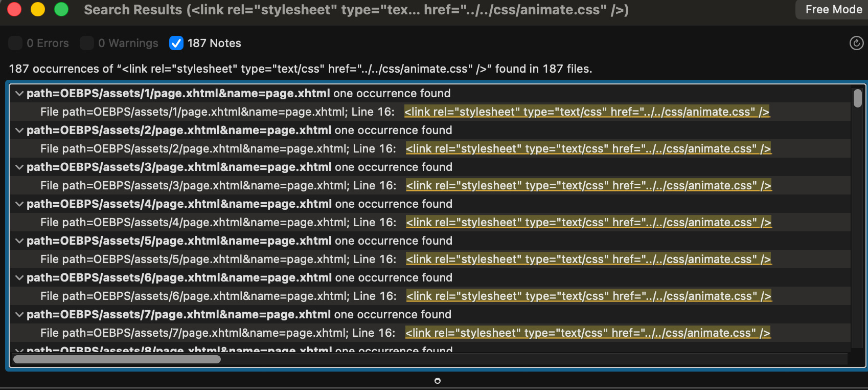Collapse the assets/3/page.xhtml result group
Screen dimensions: 868x390
pyautogui.click(x=19, y=167)
